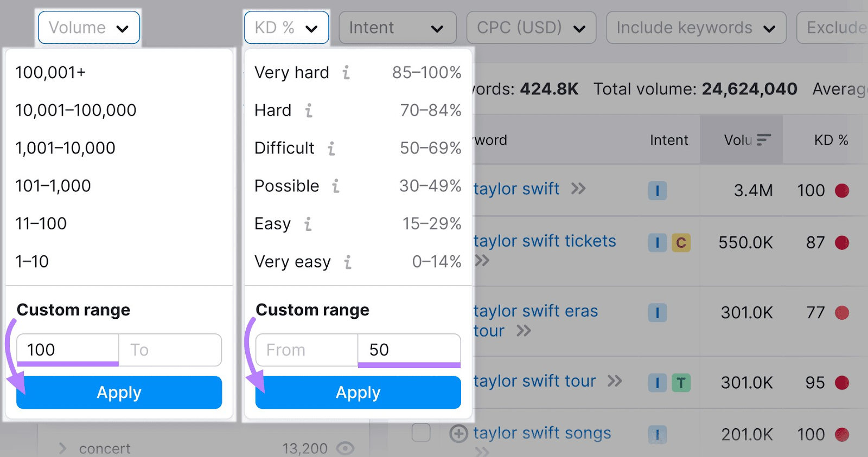Click the plus icon beside taylor swift songs

pyautogui.click(x=459, y=433)
